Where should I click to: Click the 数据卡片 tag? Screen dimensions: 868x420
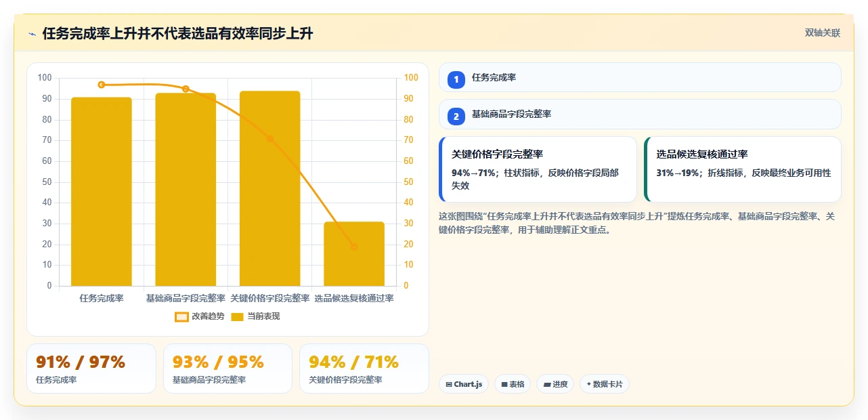point(605,384)
